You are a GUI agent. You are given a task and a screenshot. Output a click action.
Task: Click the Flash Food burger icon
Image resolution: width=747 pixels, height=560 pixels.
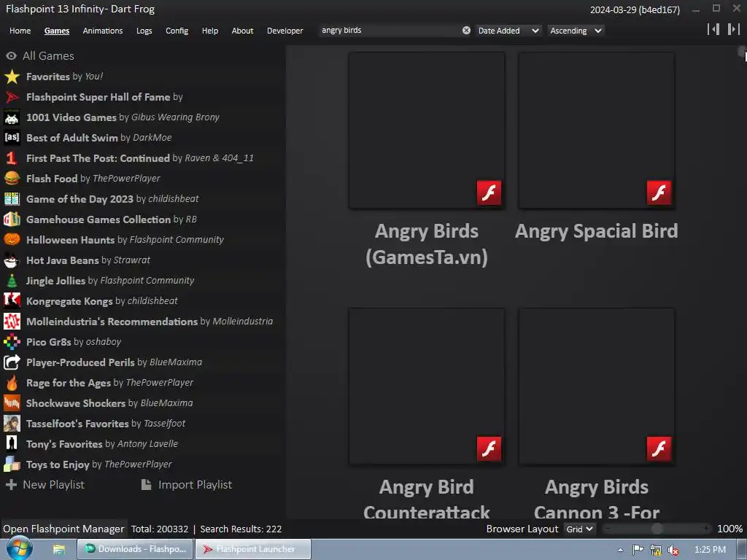pos(12,179)
